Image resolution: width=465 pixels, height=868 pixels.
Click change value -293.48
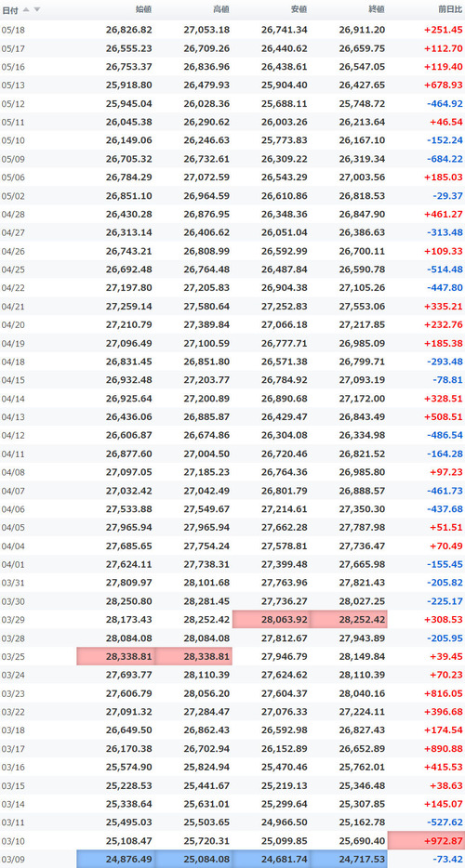coord(445,362)
